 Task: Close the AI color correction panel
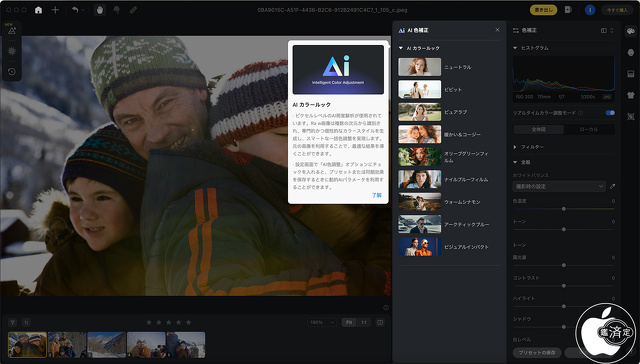(497, 30)
